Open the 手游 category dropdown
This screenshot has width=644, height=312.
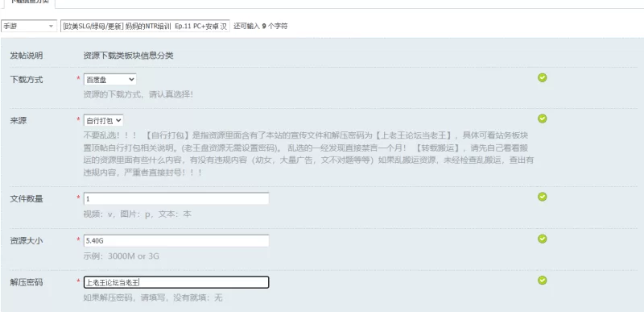point(29,26)
